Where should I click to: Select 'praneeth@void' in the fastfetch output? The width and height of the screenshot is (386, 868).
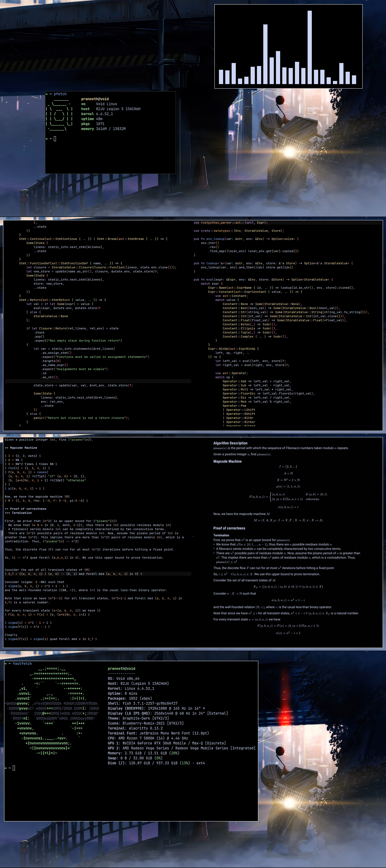121,668
